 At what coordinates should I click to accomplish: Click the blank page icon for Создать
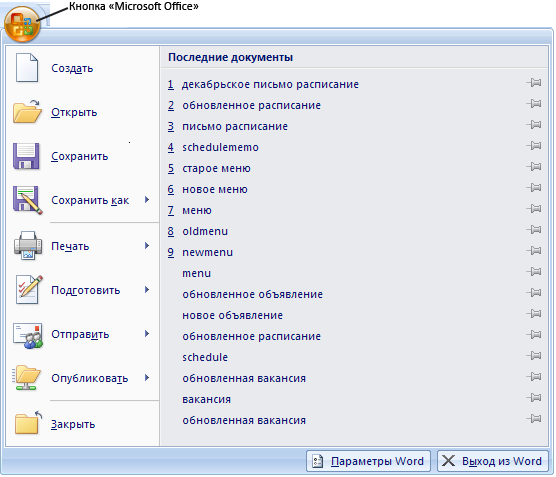pyautogui.click(x=27, y=68)
